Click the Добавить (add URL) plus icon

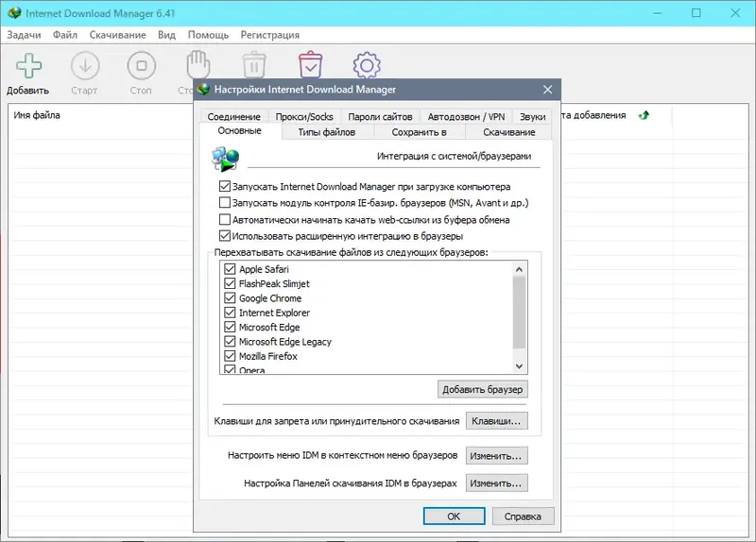click(29, 65)
